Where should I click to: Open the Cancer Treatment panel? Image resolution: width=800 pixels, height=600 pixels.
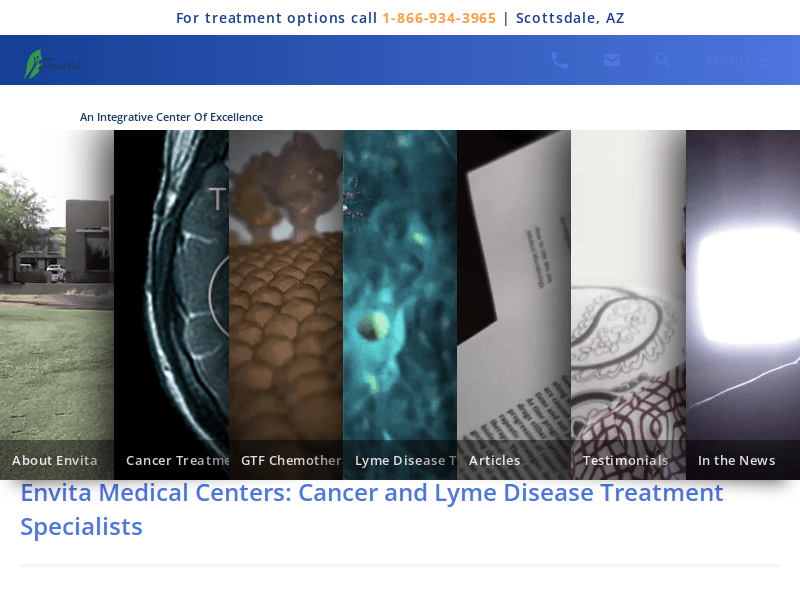(171, 305)
